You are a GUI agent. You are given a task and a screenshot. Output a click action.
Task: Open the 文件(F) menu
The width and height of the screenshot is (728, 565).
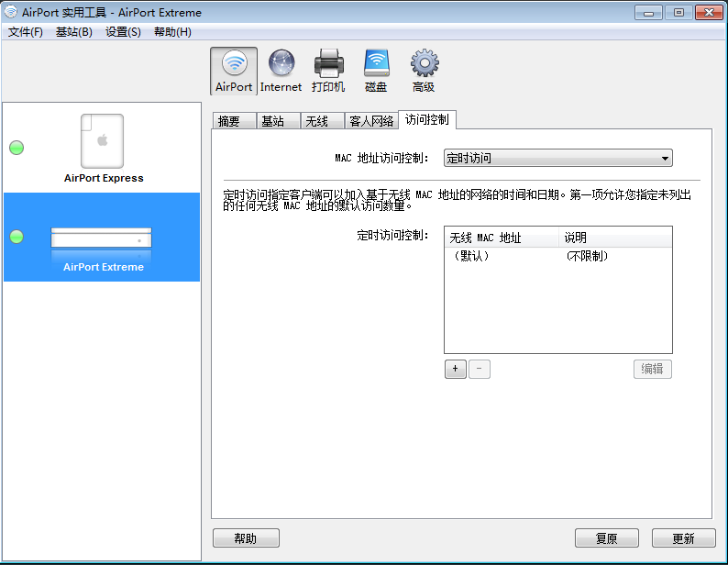point(26,32)
